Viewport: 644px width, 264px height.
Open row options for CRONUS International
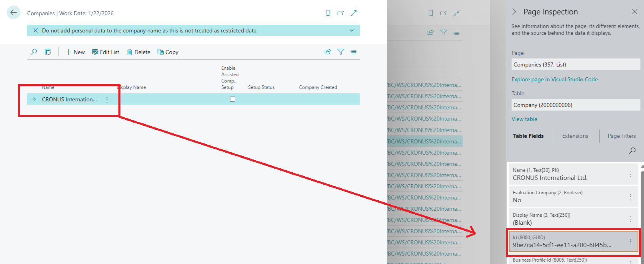107,100
